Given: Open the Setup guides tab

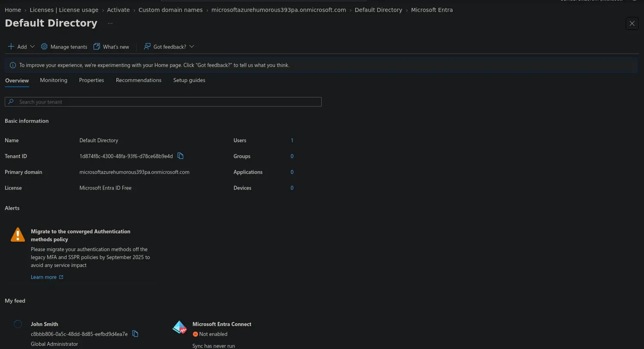Looking at the screenshot, I should (x=189, y=80).
